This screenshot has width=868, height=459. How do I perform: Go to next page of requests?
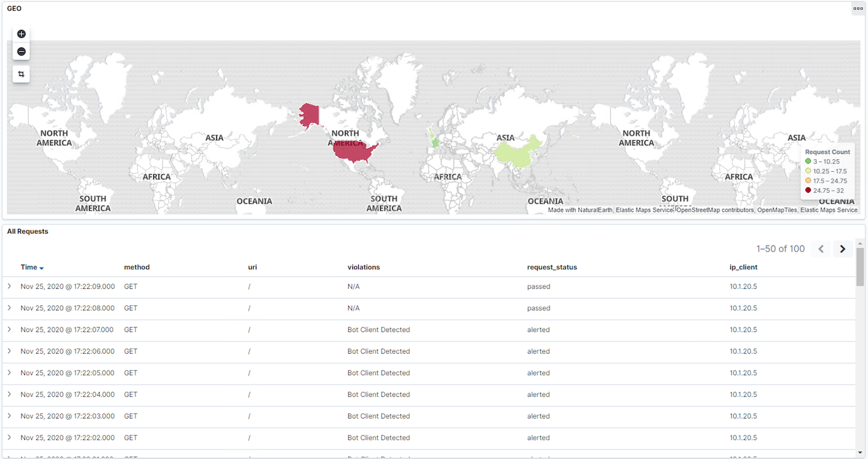coord(843,249)
